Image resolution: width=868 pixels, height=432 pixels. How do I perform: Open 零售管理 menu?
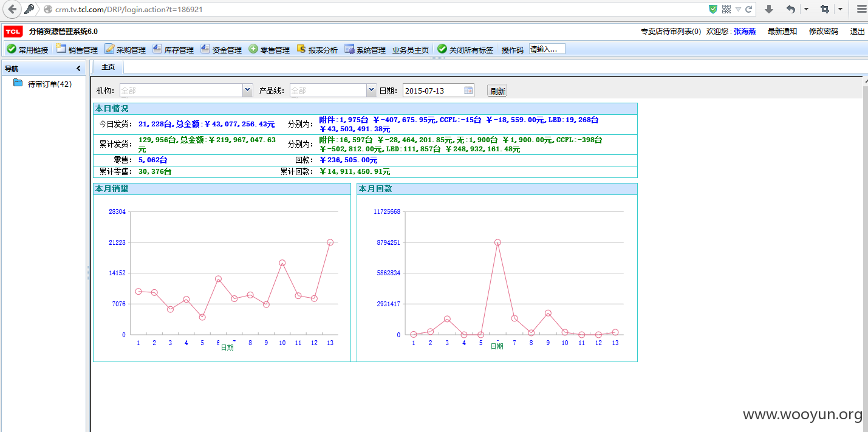pos(269,50)
